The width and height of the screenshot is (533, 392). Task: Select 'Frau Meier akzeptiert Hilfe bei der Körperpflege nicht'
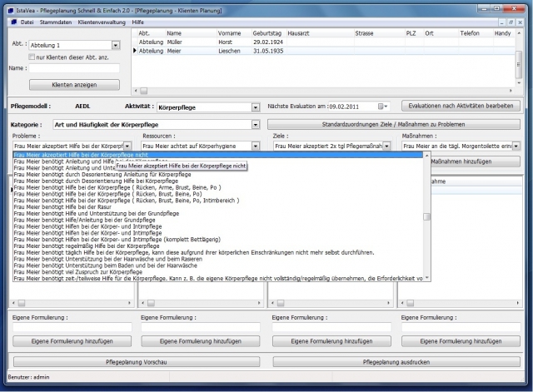217,155
